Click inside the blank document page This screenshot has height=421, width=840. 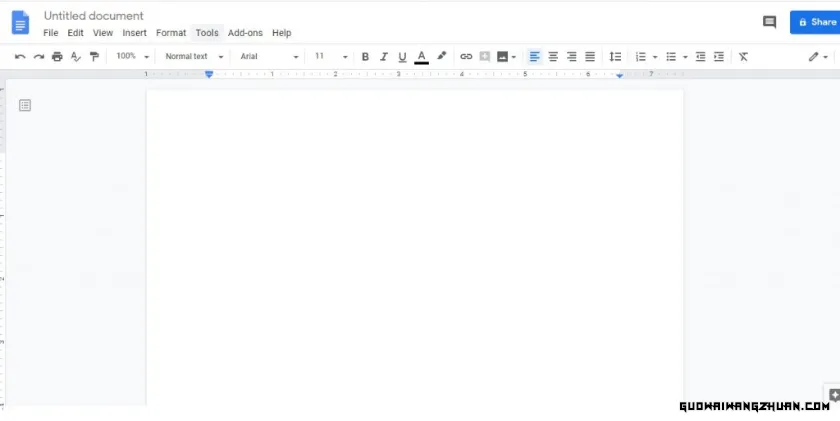coord(415,246)
